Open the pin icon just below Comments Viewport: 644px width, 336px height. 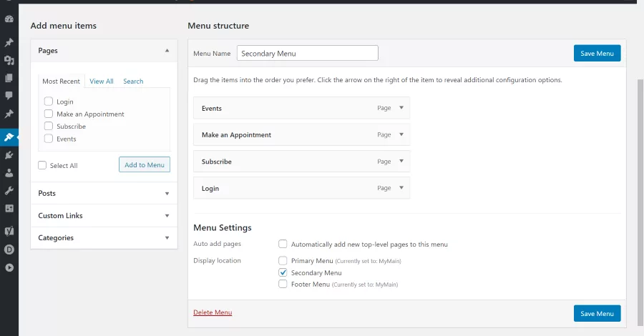[x=9, y=114]
